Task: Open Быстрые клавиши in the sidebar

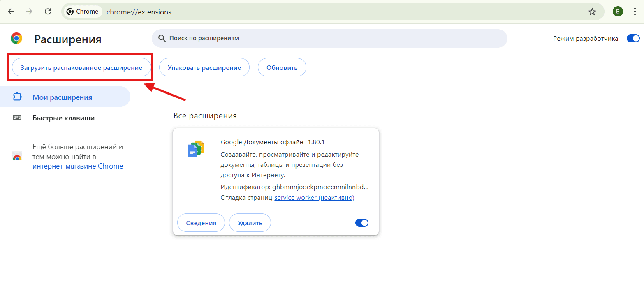Action: [63, 118]
